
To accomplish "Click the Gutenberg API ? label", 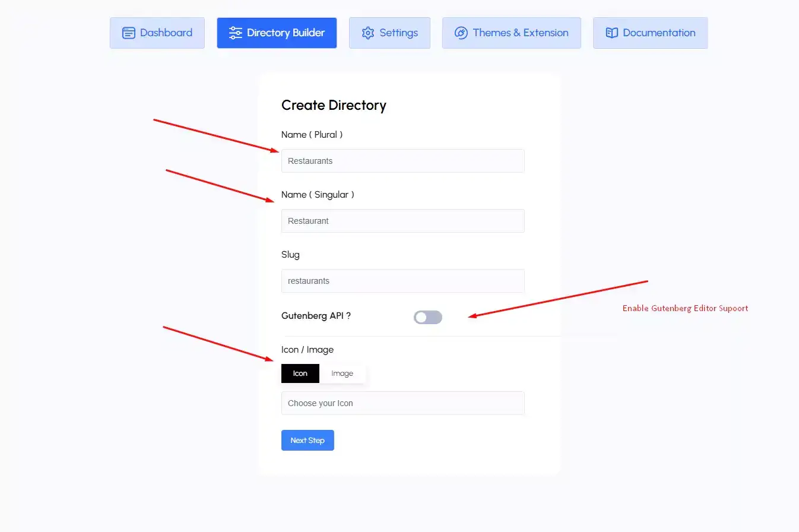I will click(316, 316).
